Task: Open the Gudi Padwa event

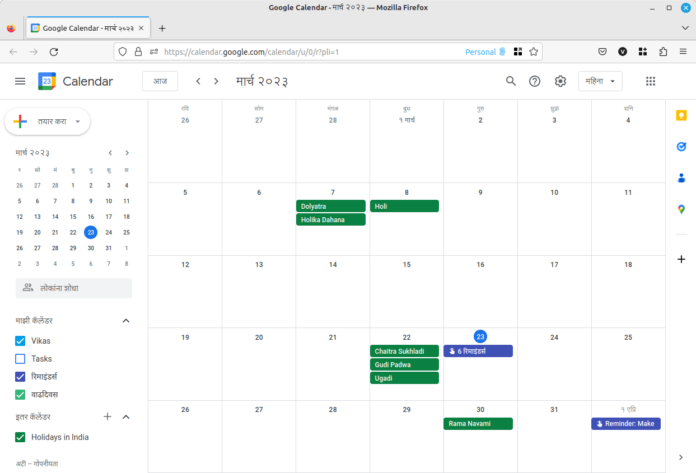Action: coord(404,365)
